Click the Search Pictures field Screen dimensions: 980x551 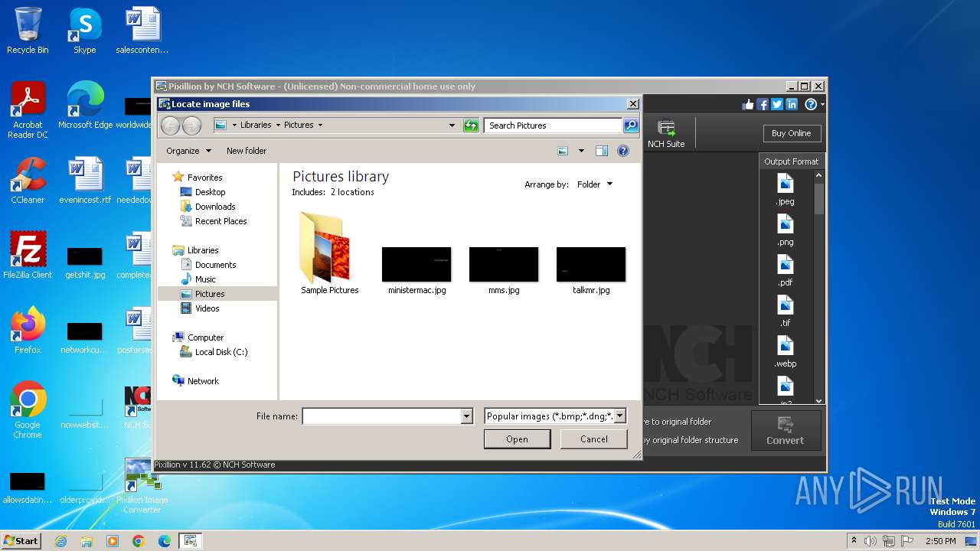coord(554,126)
